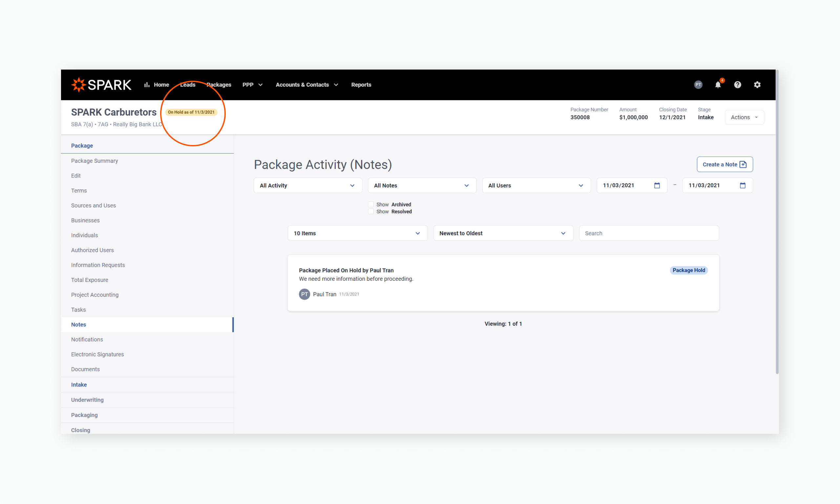Open Reports in top navigation
The height and width of the screenshot is (504, 840).
click(361, 85)
